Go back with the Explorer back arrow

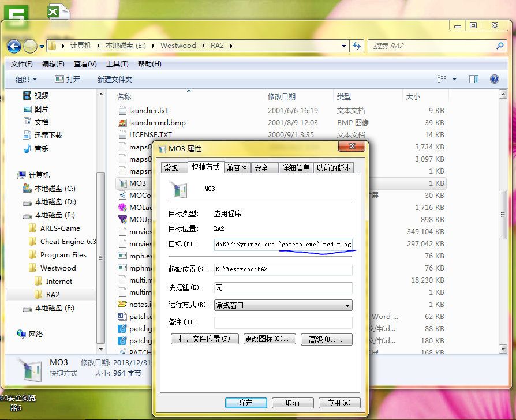pos(14,46)
